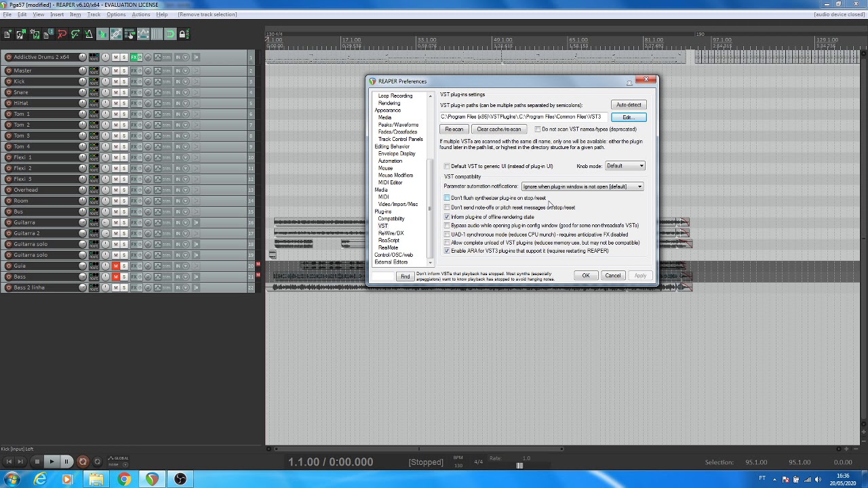The width and height of the screenshot is (868, 488).
Task: Click the Pause button in transport
Action: pyautogui.click(x=66, y=462)
